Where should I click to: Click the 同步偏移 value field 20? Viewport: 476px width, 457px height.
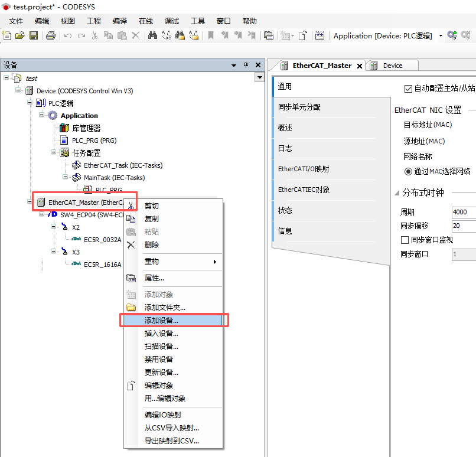click(x=464, y=226)
